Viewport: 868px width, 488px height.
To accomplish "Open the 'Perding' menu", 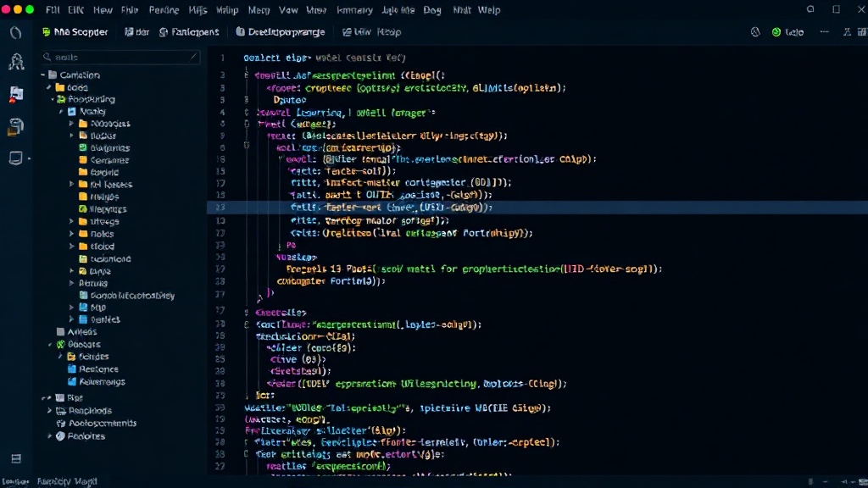I will (x=164, y=10).
